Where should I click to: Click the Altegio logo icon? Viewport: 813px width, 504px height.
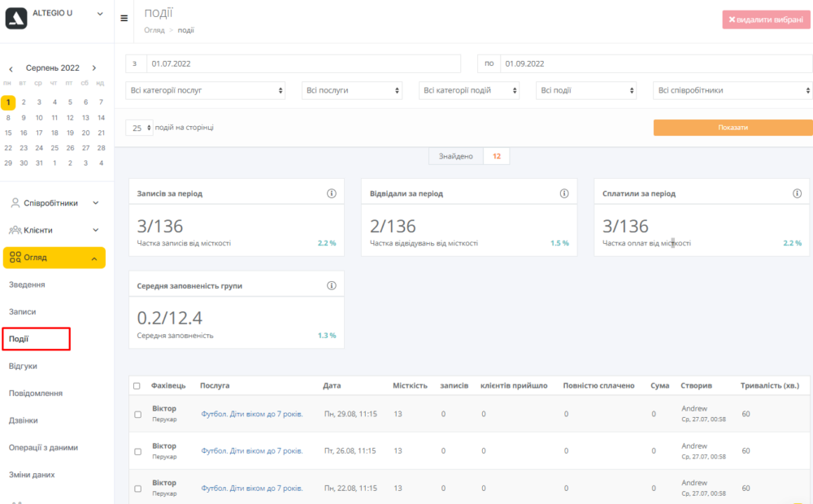pos(16,18)
